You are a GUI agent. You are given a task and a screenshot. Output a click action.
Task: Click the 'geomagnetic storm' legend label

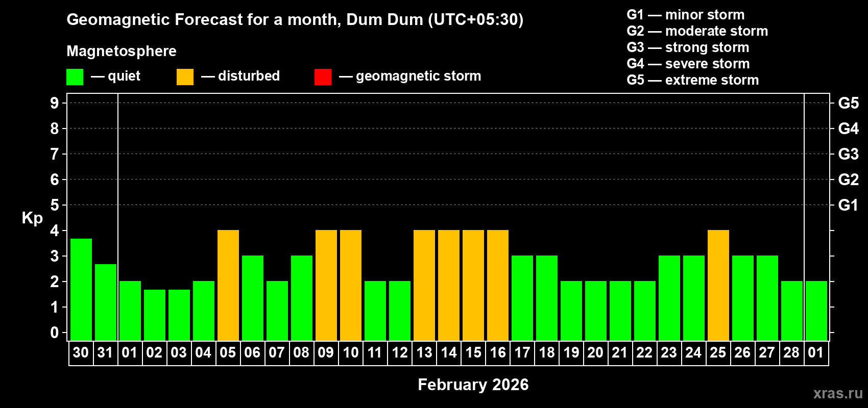click(419, 76)
